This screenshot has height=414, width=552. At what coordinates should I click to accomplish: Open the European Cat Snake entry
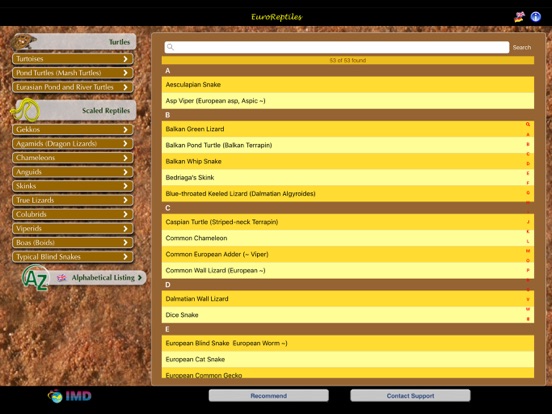pos(348,359)
